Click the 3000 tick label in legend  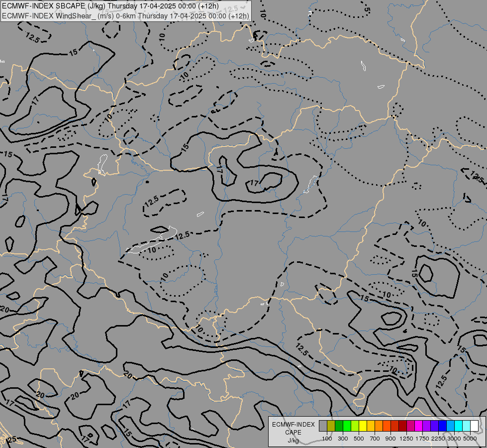click(454, 439)
